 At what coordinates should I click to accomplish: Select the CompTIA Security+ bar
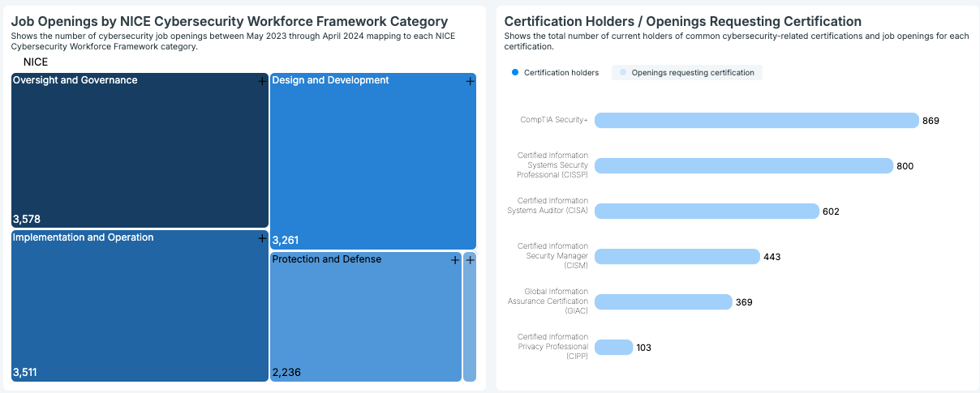(756, 120)
